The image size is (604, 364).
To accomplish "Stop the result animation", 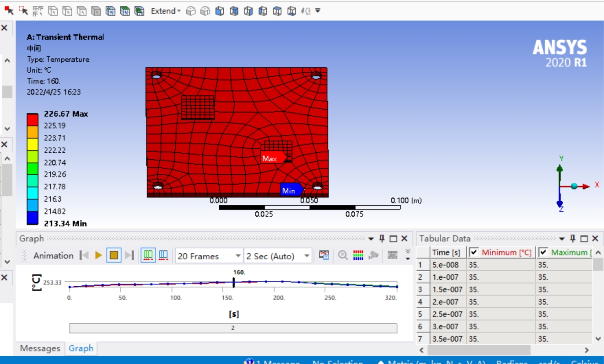I will point(114,256).
